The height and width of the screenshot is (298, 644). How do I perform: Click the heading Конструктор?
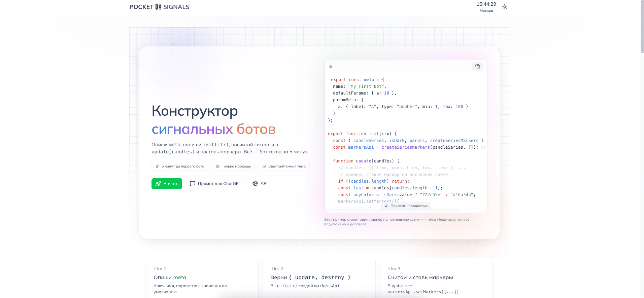click(195, 111)
